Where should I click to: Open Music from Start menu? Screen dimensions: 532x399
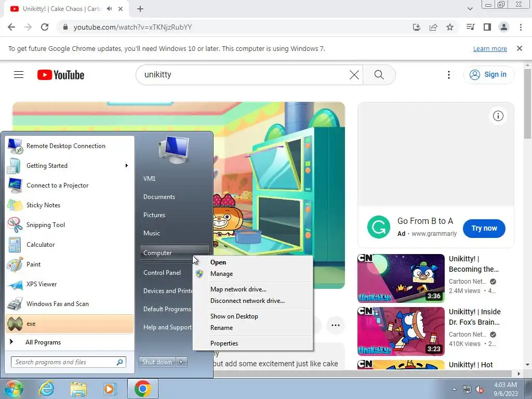[175, 233]
